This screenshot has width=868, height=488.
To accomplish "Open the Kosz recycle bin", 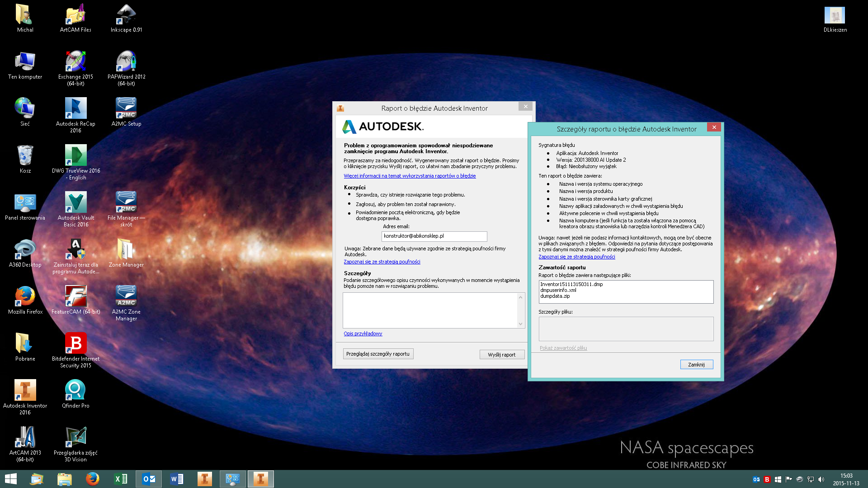I will coord(25,159).
